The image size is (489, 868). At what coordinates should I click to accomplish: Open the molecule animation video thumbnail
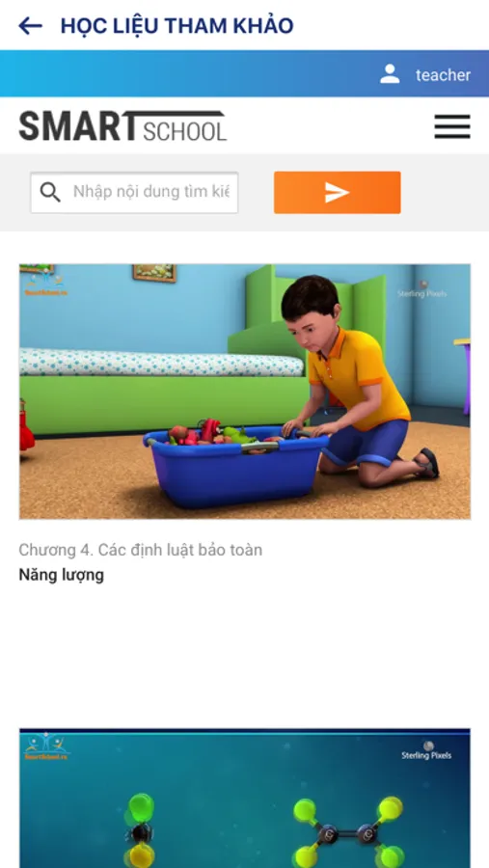(x=245, y=798)
